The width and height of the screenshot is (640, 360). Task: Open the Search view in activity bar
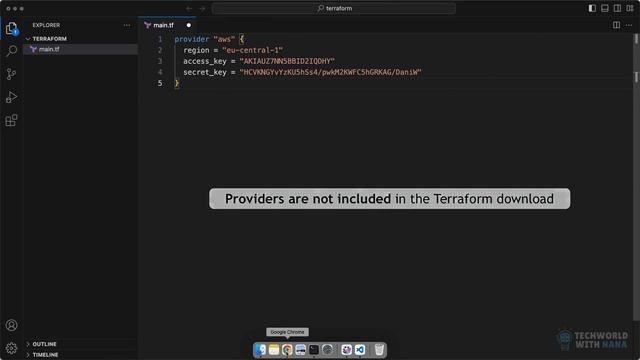(11, 51)
